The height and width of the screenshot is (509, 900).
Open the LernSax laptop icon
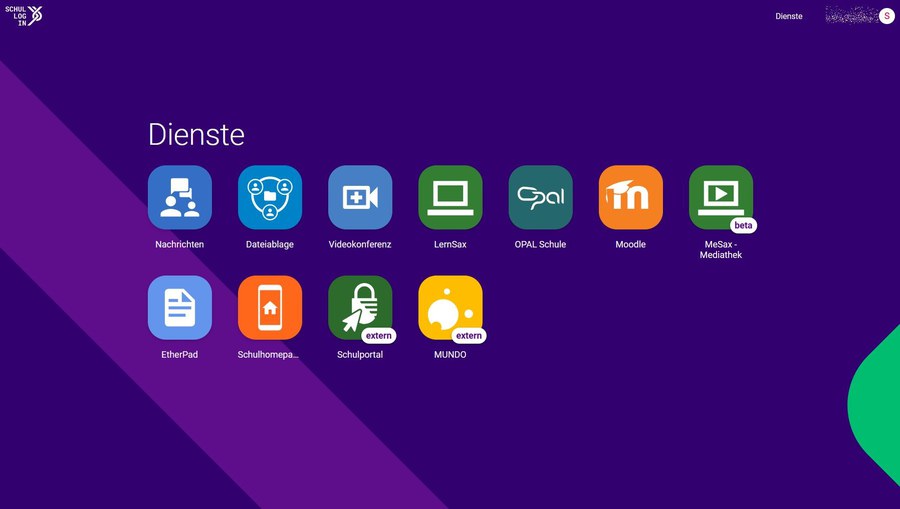pos(450,197)
